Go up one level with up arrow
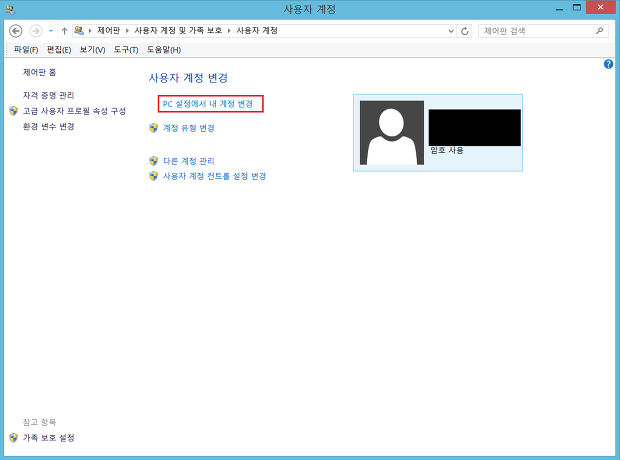Viewport: 620px width, 460px height. 64,31
